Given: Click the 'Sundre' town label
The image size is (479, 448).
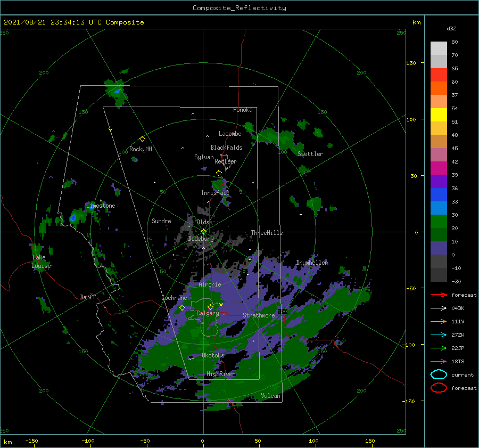Looking at the screenshot, I should click(161, 221).
